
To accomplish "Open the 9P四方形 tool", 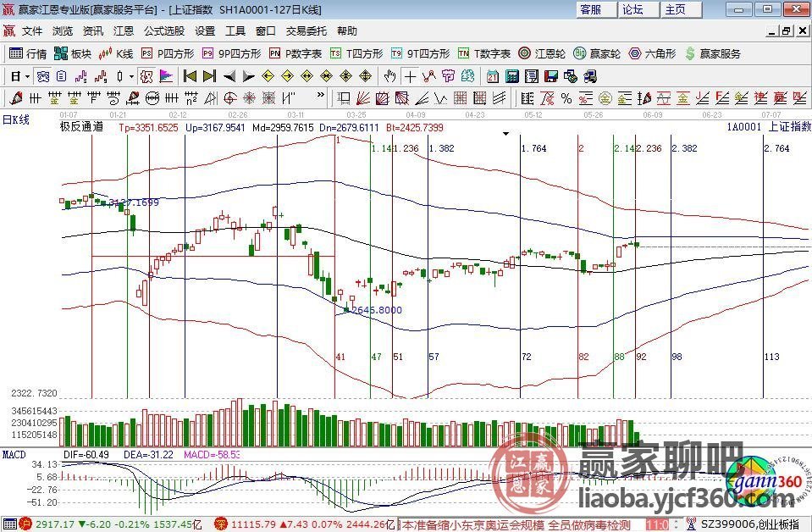I will 231,53.
